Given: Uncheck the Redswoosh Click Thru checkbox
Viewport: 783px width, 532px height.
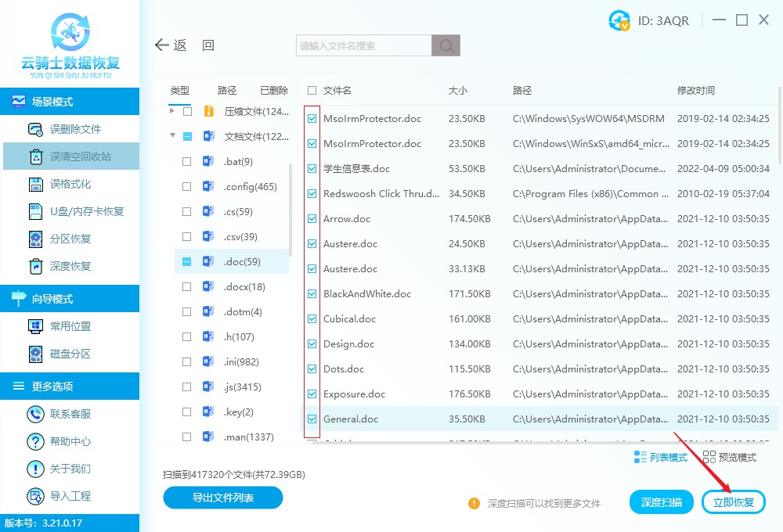Looking at the screenshot, I should point(312,194).
